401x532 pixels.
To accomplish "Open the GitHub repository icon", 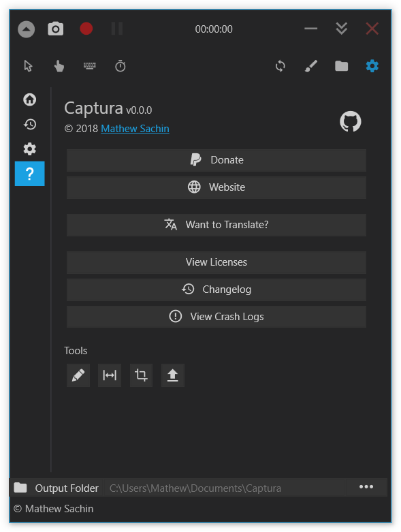I will click(351, 121).
